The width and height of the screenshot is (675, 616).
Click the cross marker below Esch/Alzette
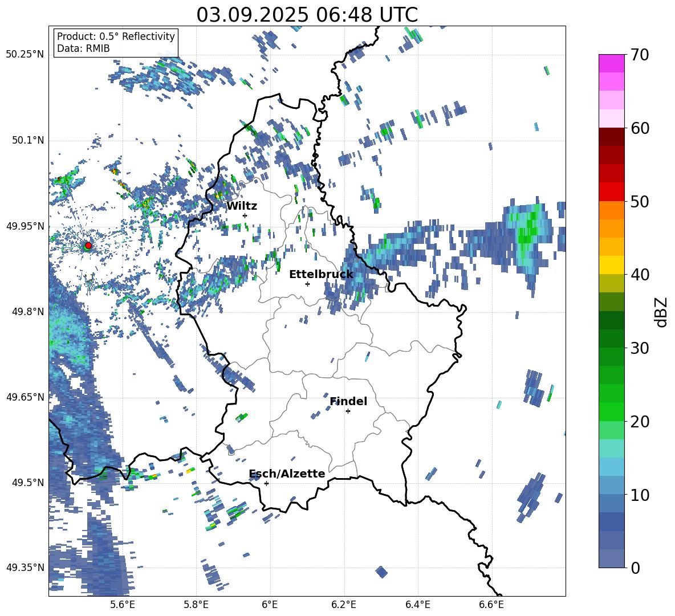[266, 483]
